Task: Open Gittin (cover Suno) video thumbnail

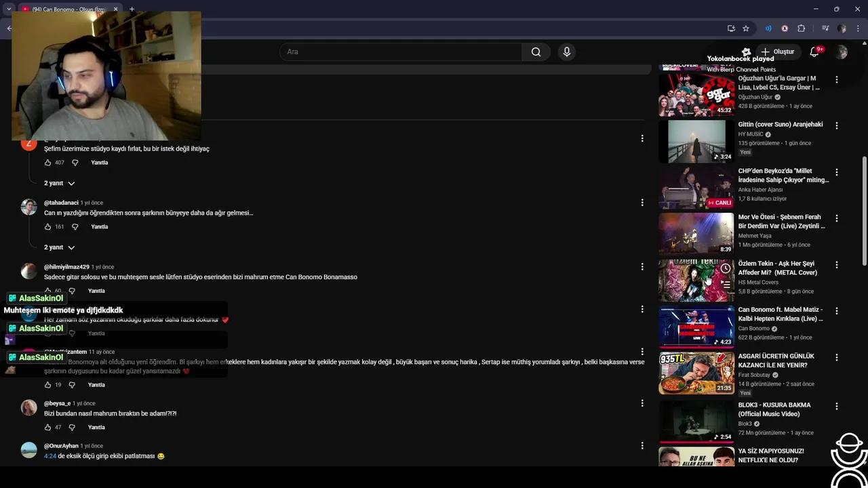Action: pyautogui.click(x=696, y=141)
